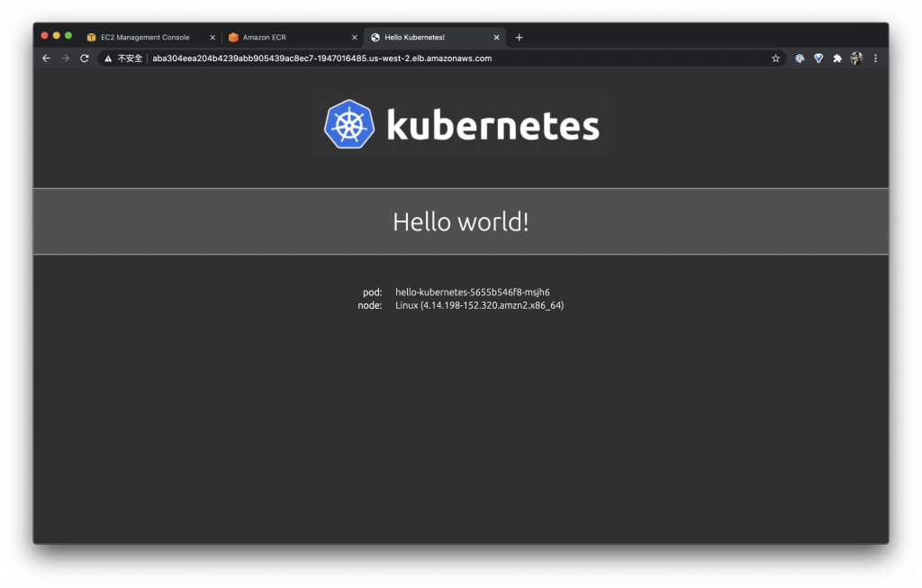Viewport: 922px width, 588px height.
Task: Click the kubernetes wordmark text
Action: pyautogui.click(x=493, y=125)
